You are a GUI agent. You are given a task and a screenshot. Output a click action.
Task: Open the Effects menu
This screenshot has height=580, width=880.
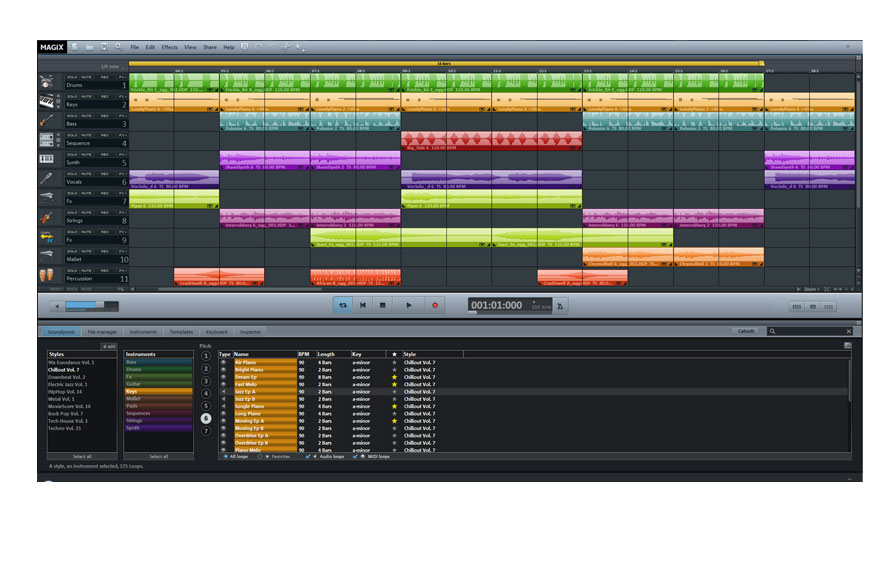click(x=169, y=47)
